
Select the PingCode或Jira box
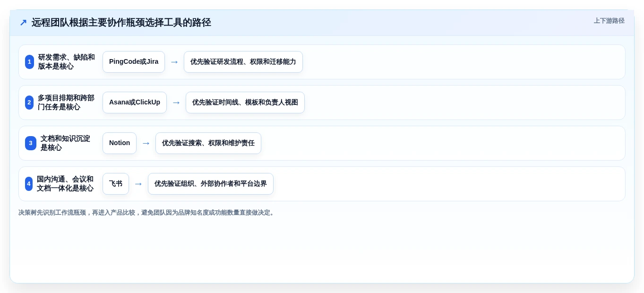click(134, 62)
